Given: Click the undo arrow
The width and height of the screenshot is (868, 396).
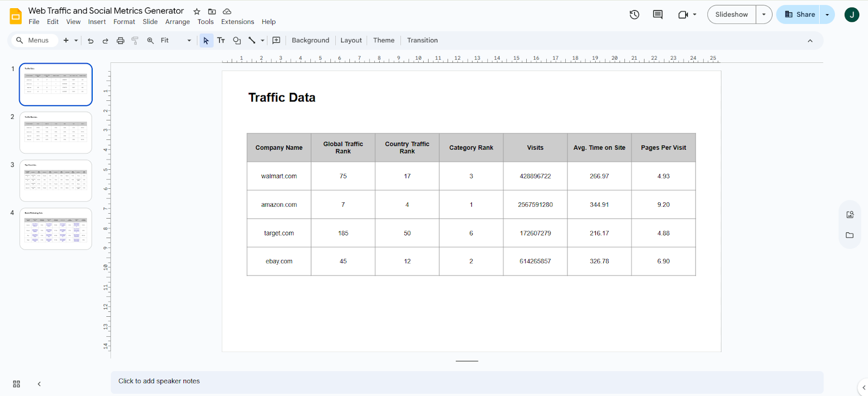Looking at the screenshot, I should (x=91, y=41).
